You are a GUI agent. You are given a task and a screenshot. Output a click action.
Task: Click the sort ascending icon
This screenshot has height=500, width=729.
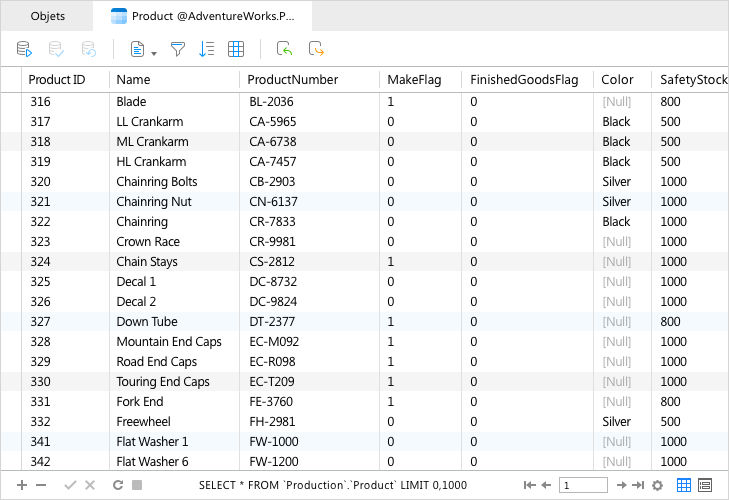[x=206, y=49]
